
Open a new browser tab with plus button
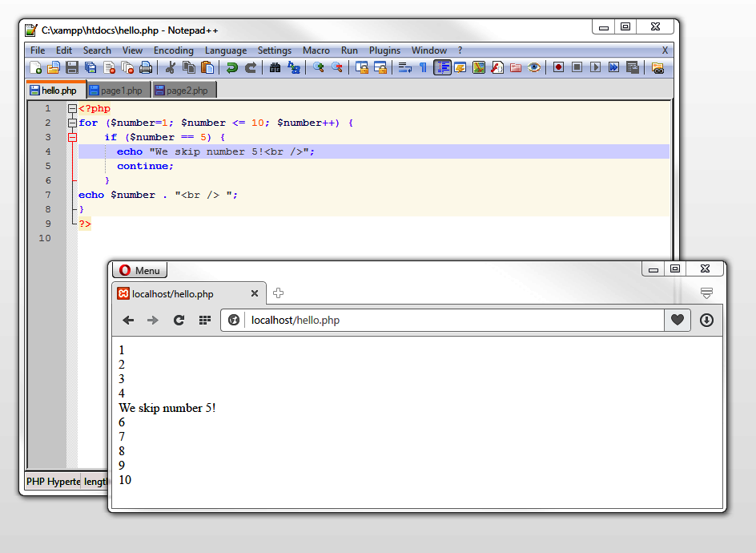pyautogui.click(x=278, y=293)
